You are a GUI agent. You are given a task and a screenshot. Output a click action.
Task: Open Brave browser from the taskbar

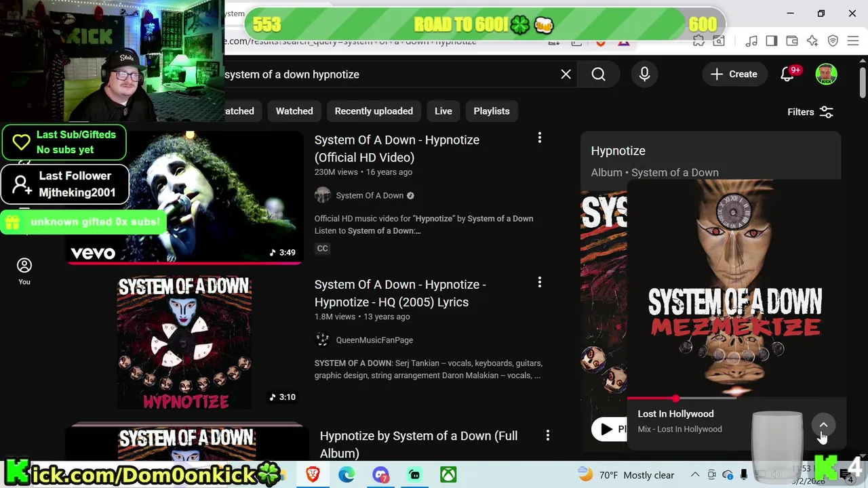[313, 474]
